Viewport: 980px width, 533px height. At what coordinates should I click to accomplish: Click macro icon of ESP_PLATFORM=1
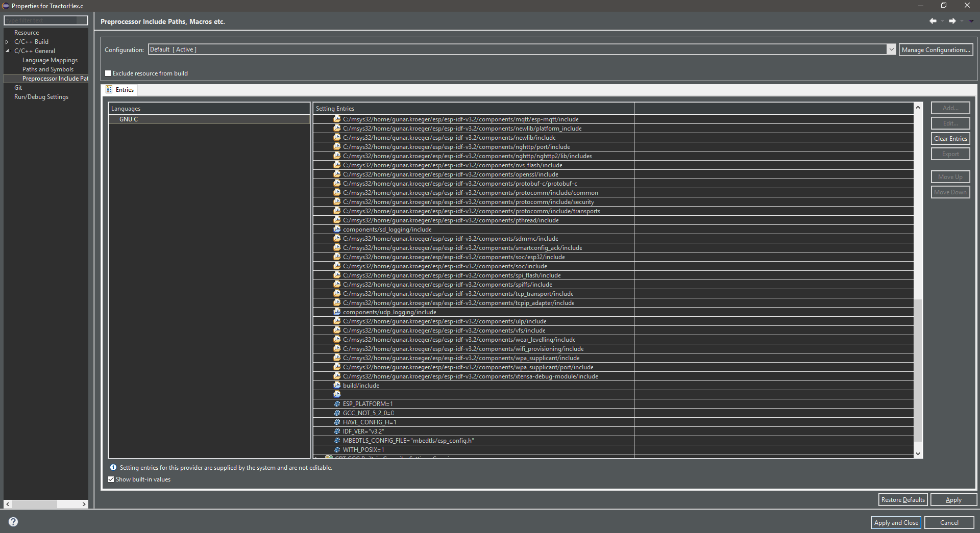point(337,403)
